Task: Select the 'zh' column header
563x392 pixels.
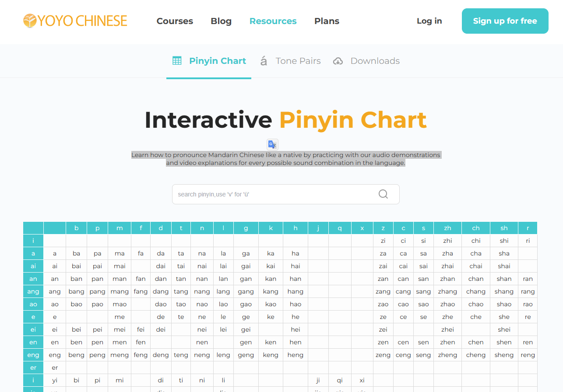Action: (x=447, y=228)
